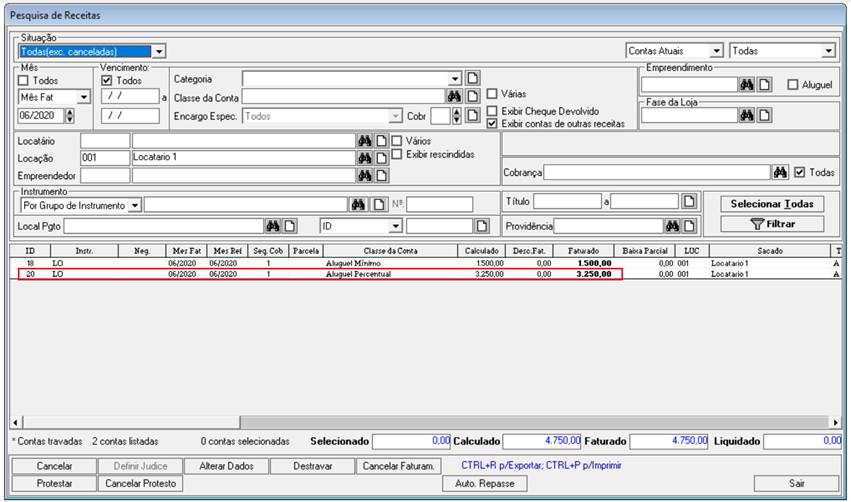The width and height of the screenshot is (851, 502).
Task: Clear Providência with page icon
Action: point(689,226)
